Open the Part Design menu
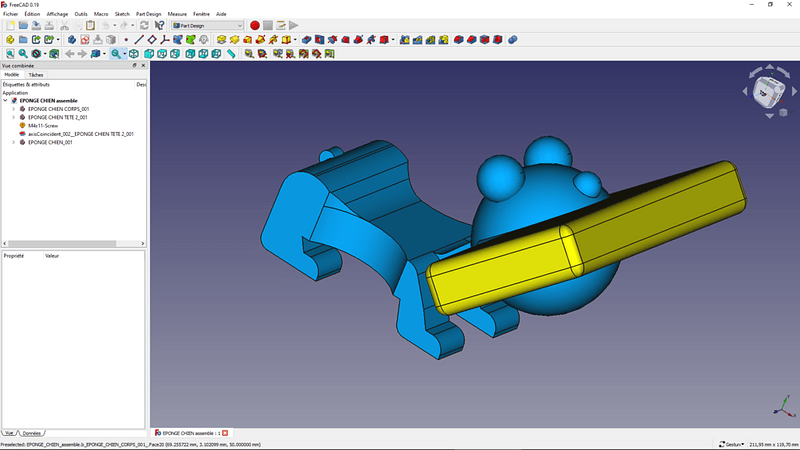Screen dimensions: 800x450 pyautogui.click(x=148, y=14)
